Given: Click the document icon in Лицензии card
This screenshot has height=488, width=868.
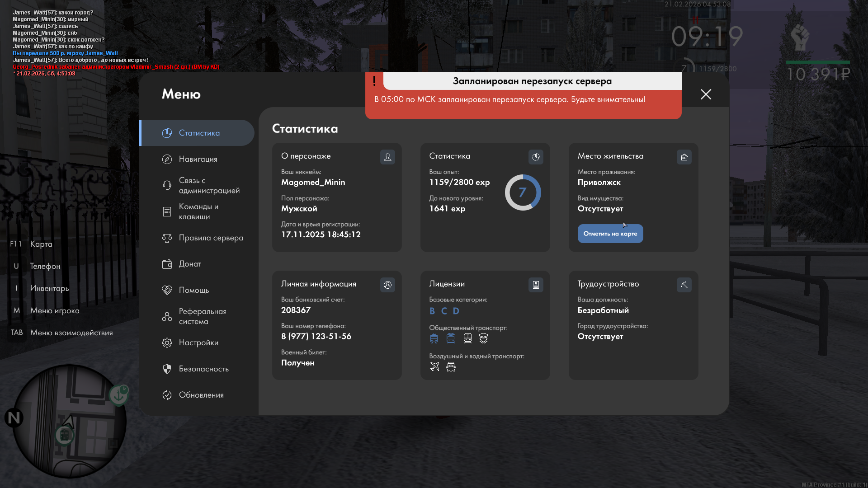Looking at the screenshot, I should (x=536, y=285).
